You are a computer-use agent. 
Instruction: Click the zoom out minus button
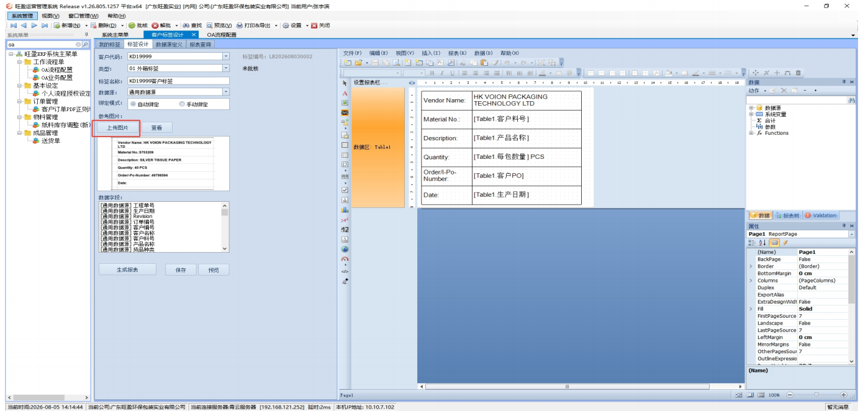click(790, 395)
